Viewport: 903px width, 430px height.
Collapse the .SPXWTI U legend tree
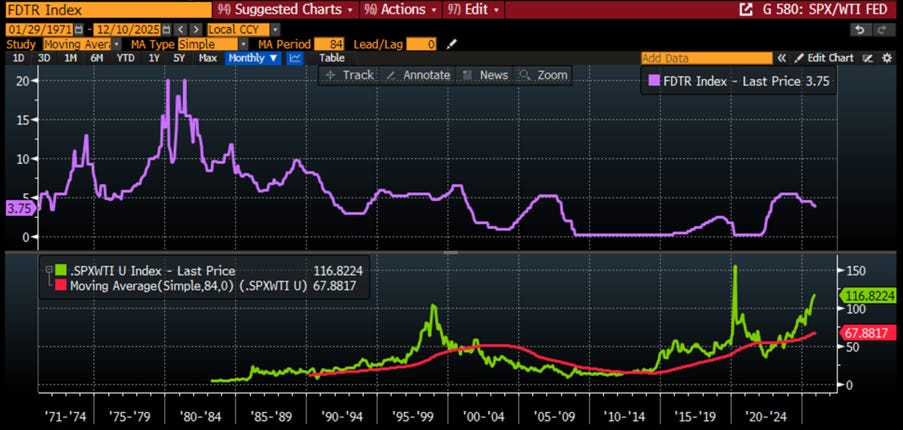coord(49,270)
